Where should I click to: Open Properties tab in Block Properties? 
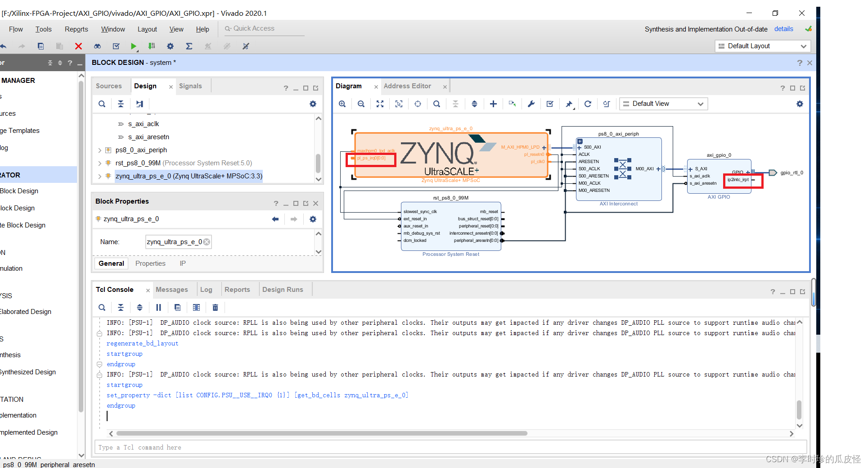tap(150, 264)
